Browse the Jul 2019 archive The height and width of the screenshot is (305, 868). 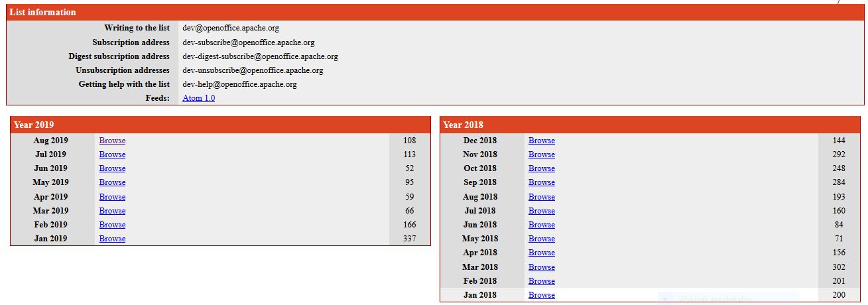[112, 154]
